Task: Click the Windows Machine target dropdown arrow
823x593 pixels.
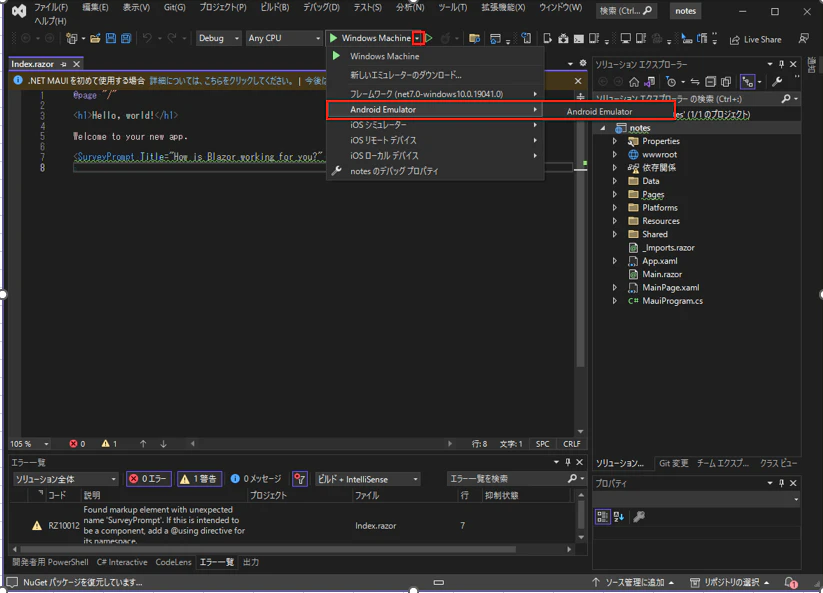Action: tap(418, 38)
